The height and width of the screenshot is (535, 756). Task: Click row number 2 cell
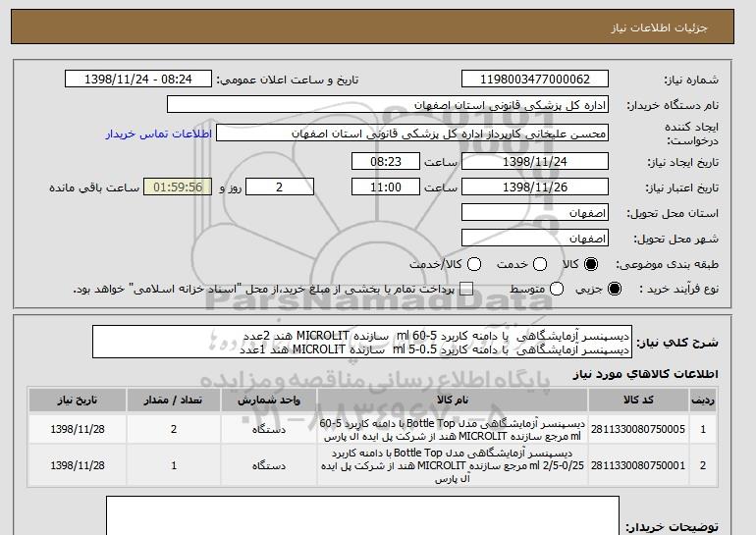click(703, 465)
